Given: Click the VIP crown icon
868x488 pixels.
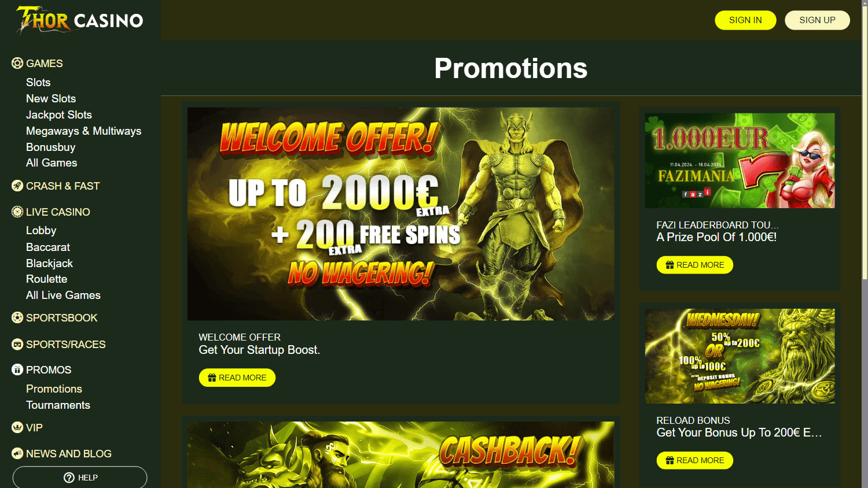Looking at the screenshot, I should (x=17, y=427).
